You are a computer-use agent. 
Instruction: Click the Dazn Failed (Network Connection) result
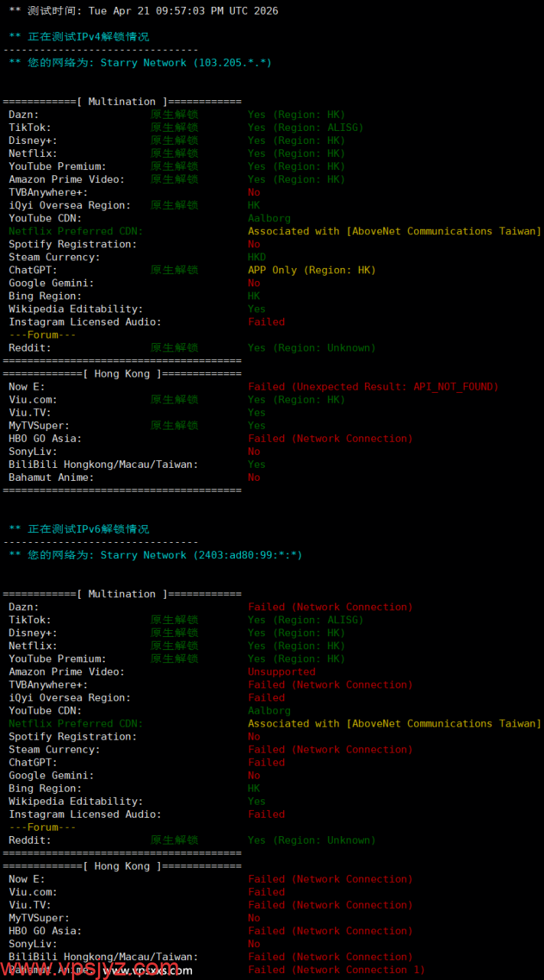pos(330,607)
